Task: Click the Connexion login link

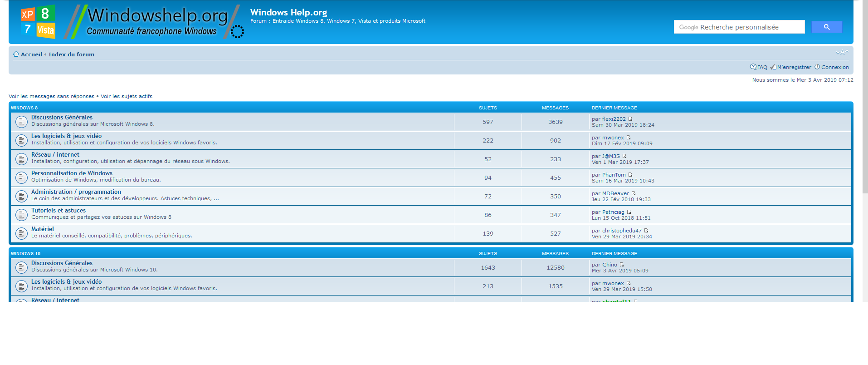Action: point(835,67)
